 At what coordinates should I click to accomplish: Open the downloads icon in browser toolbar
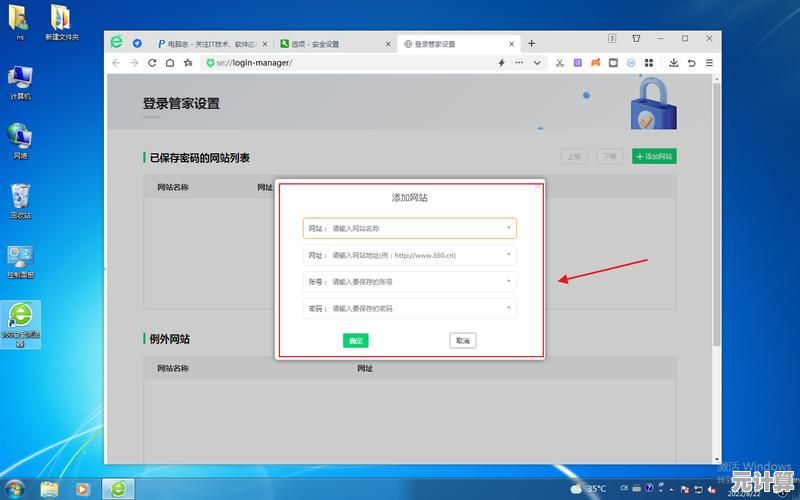click(x=673, y=62)
